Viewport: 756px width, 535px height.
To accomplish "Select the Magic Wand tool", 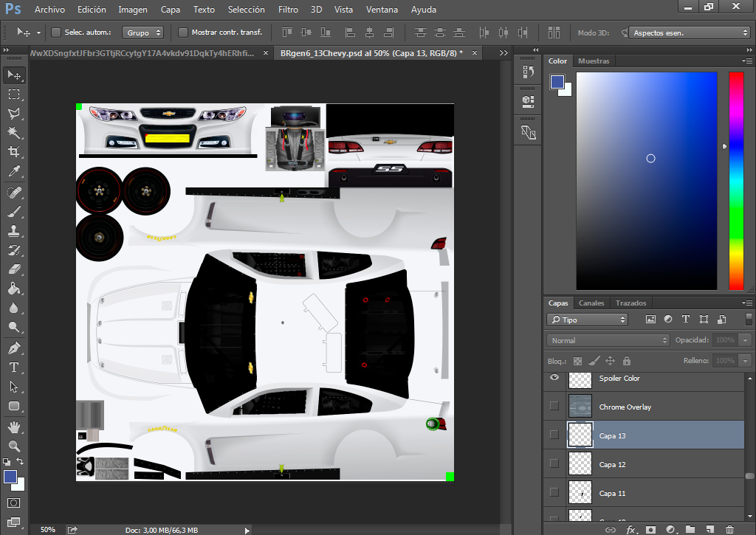I will 14,133.
